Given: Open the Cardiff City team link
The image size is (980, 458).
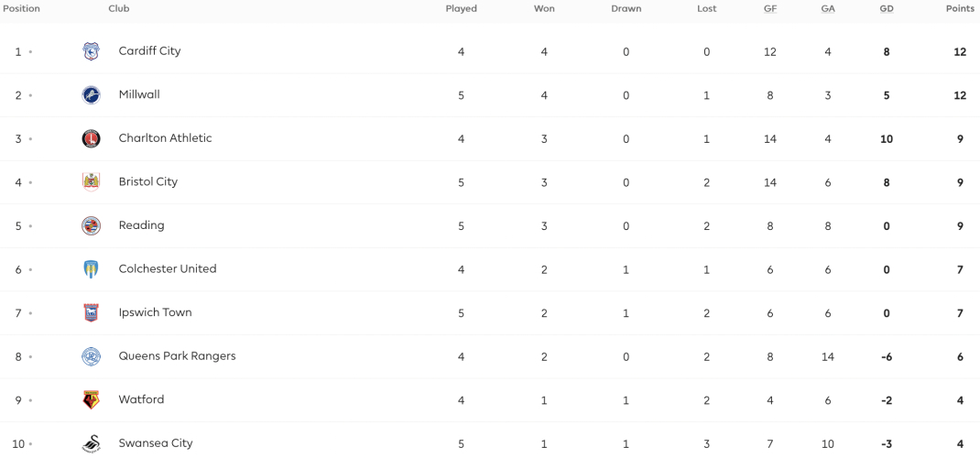Looking at the screenshot, I should [149, 50].
